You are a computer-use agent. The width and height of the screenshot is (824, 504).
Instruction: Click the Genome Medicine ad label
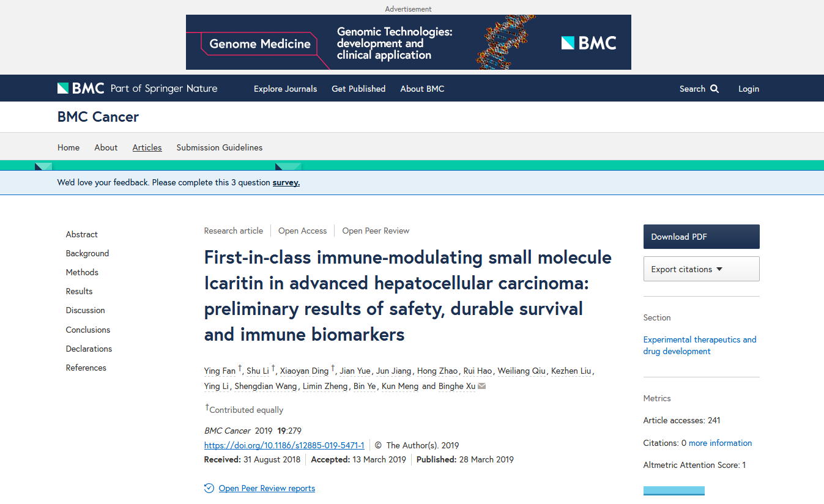260,44
